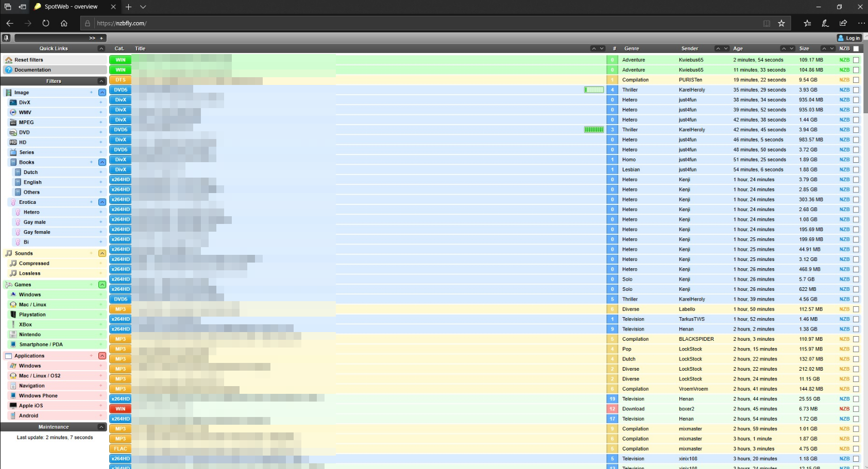
Task: Click the Log in button
Action: coord(849,38)
